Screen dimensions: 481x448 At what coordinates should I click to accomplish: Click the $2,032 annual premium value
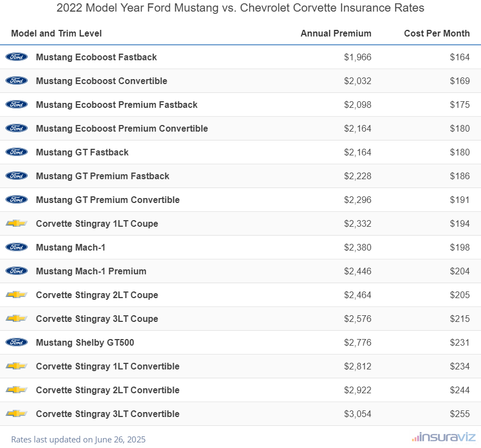click(358, 81)
